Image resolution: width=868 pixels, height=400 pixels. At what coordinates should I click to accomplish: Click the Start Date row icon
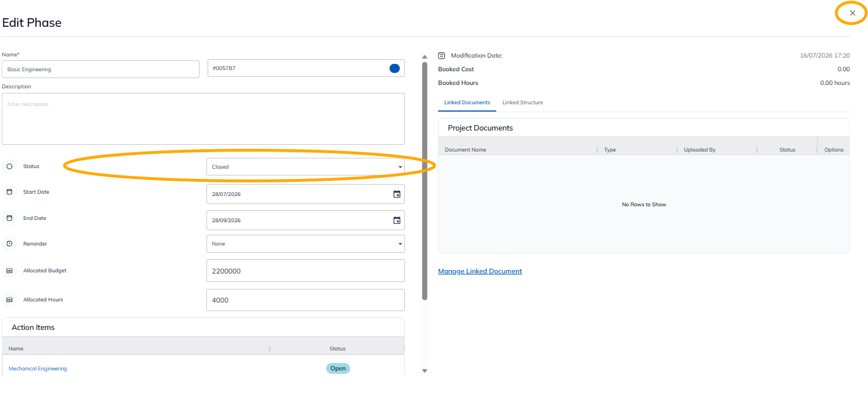9,192
